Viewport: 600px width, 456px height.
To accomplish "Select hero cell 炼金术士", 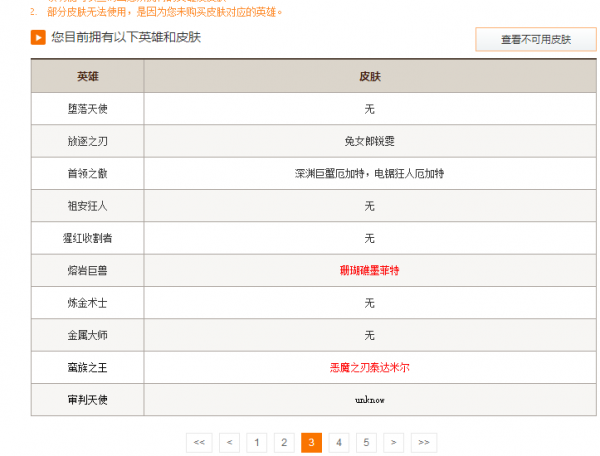I will 88,303.
